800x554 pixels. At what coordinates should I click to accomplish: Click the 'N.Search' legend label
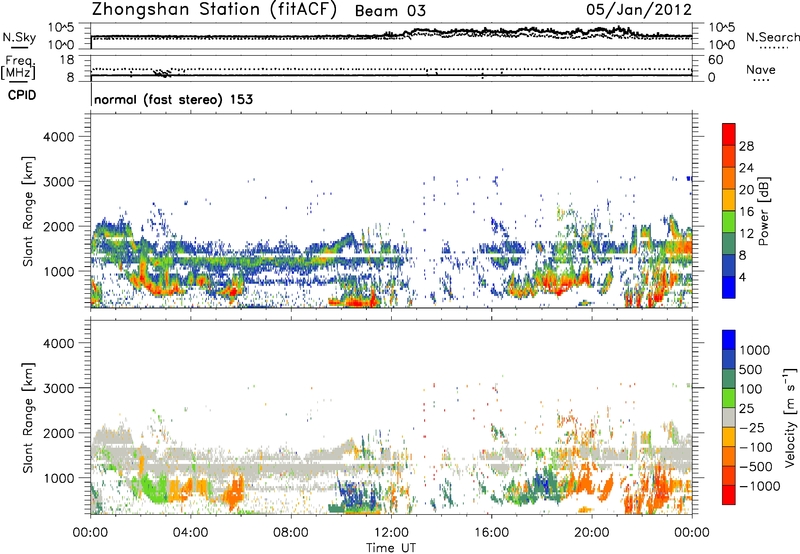click(x=773, y=37)
